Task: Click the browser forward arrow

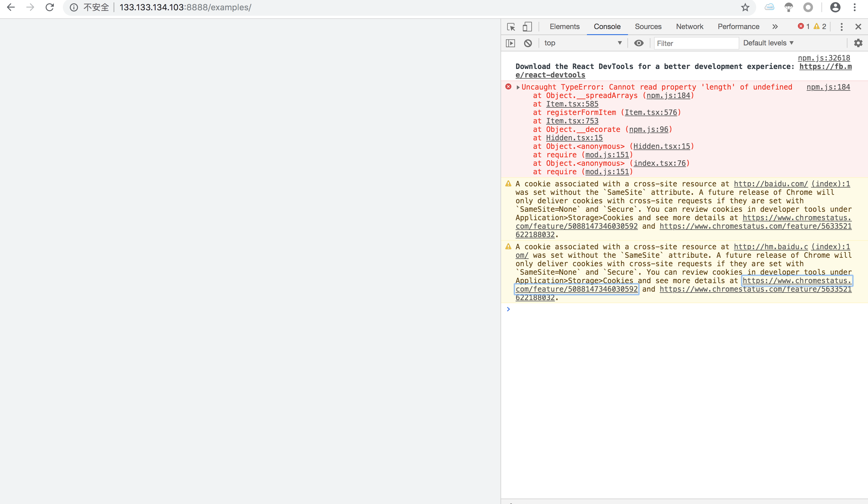Action: point(30,7)
